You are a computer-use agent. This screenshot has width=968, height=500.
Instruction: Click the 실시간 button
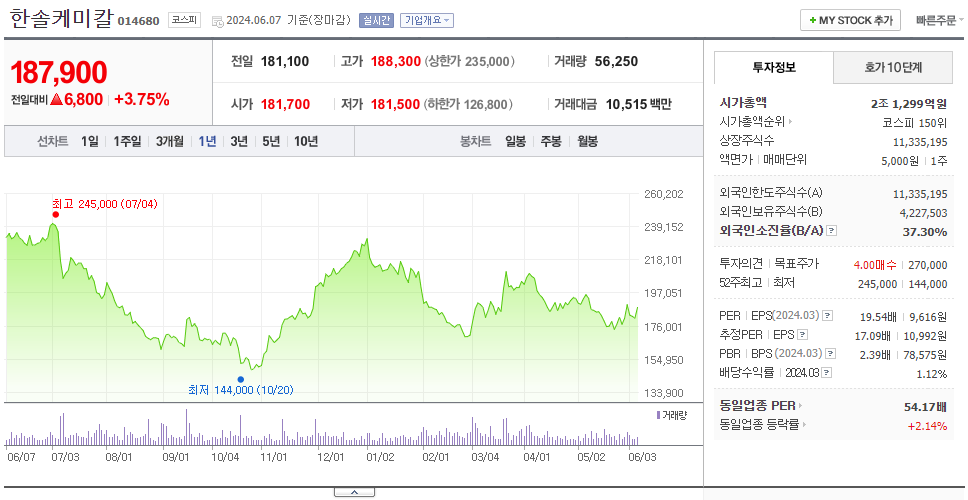(376, 20)
